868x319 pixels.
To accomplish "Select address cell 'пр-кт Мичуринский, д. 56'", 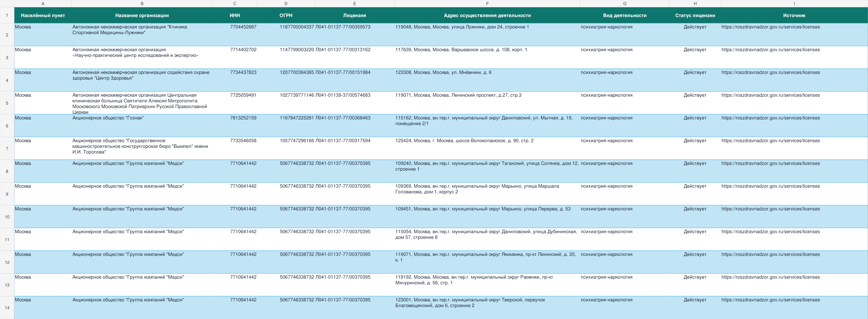I will pyautogui.click(x=487, y=285).
